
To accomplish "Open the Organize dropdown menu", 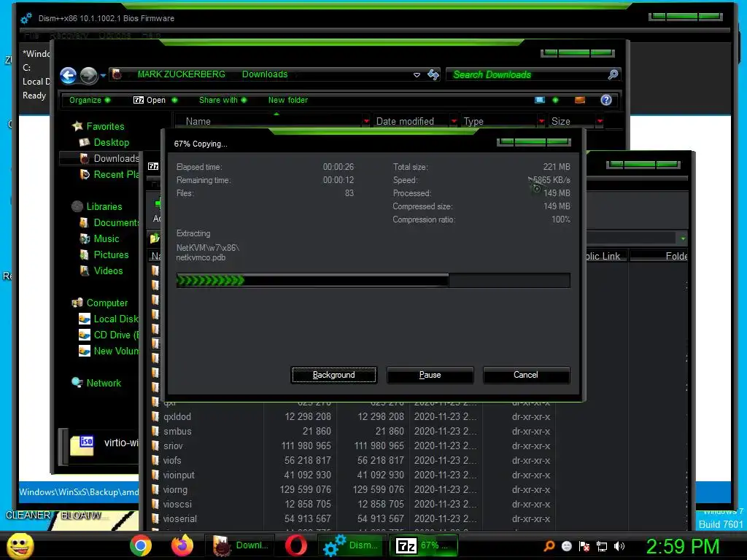I will tap(90, 100).
